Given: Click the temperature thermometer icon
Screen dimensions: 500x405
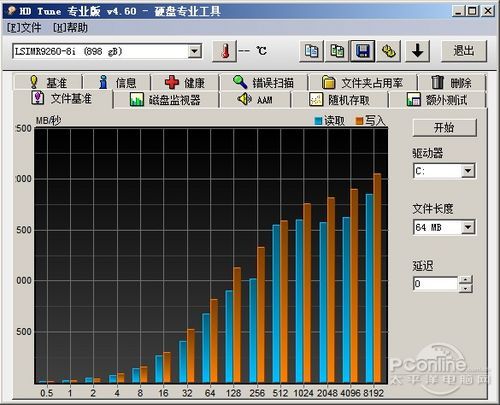Looking at the screenshot, I should pos(225,51).
